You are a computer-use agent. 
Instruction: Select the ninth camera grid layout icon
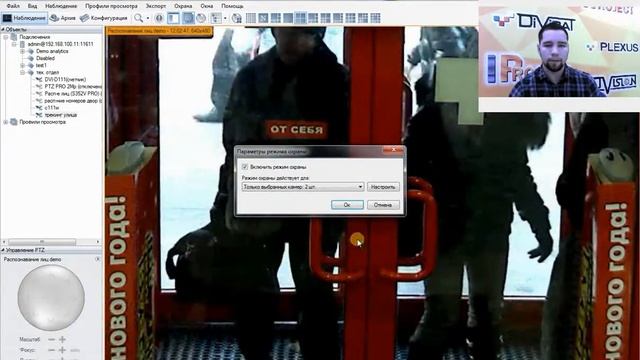(351, 18)
